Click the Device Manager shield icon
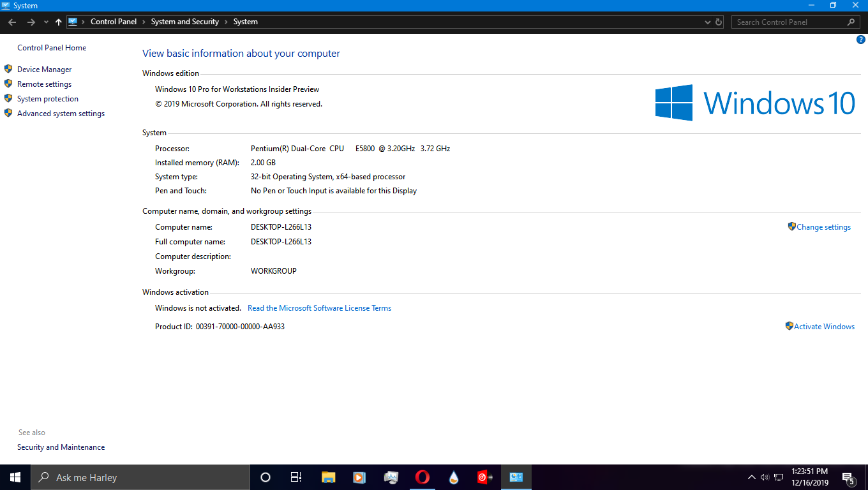Viewport: 868px width, 490px height. pos(8,69)
